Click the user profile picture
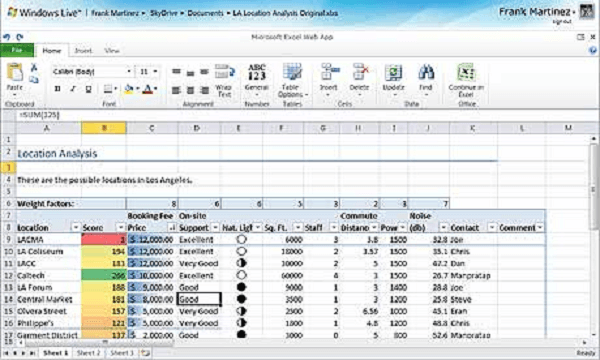This screenshot has width=600, height=360. pyautogui.click(x=587, y=12)
